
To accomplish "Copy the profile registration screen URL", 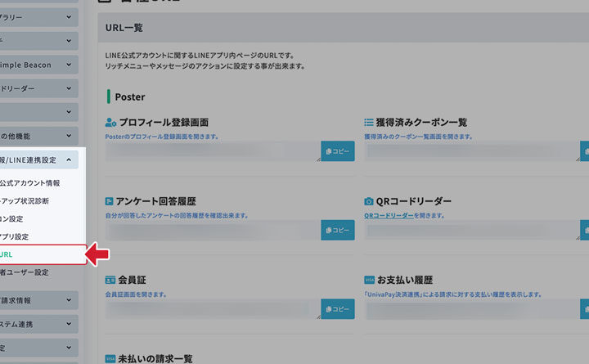I will (x=337, y=151).
